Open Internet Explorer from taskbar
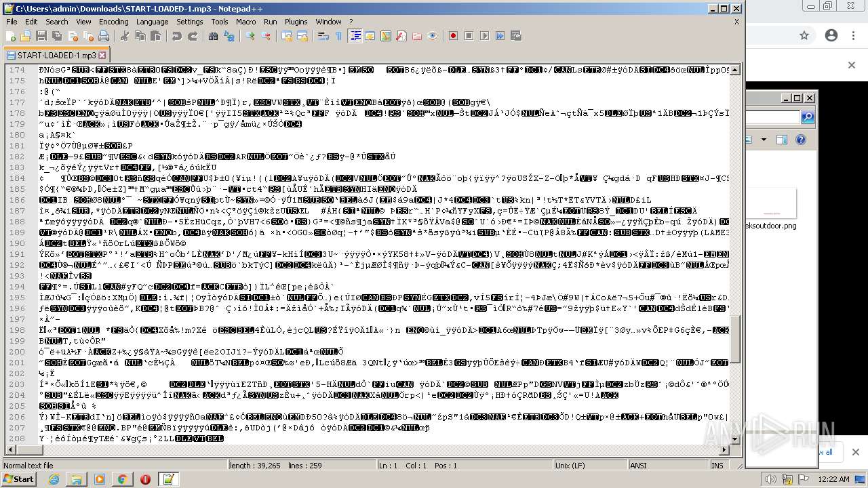The image size is (868, 488). [x=54, y=479]
